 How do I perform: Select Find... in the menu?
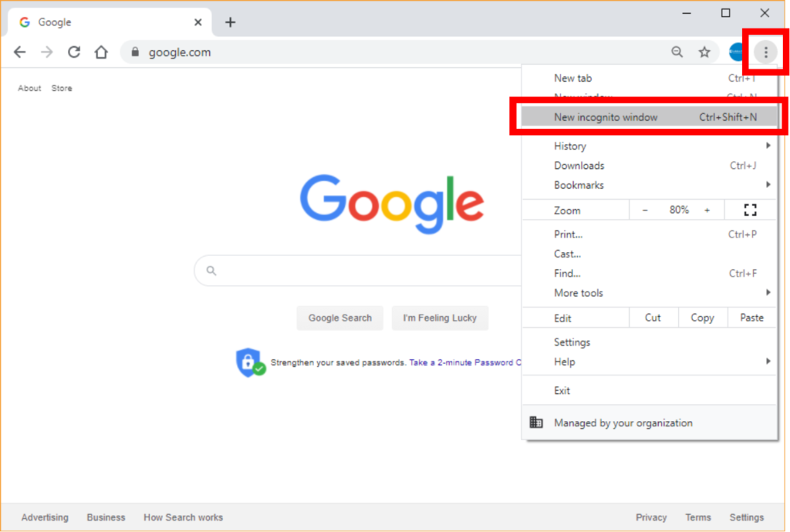pos(650,273)
